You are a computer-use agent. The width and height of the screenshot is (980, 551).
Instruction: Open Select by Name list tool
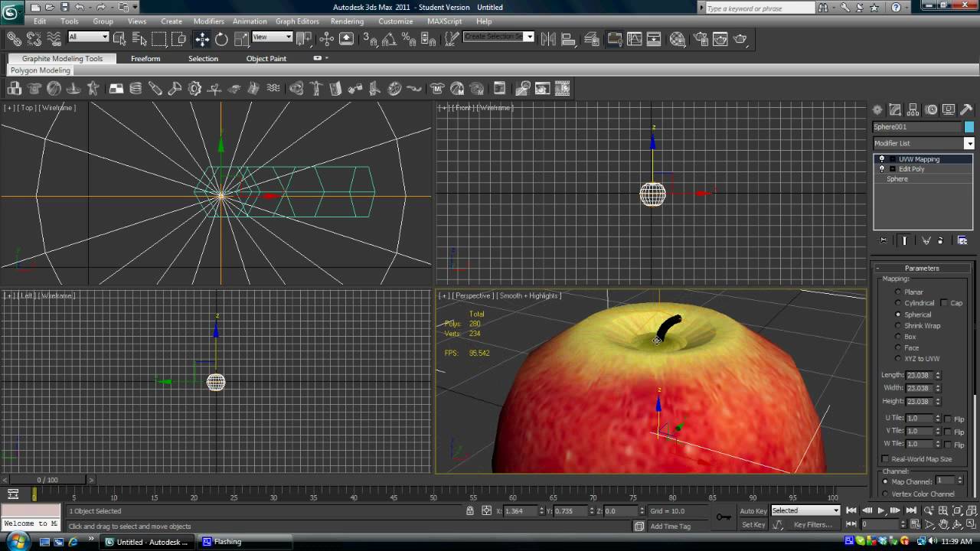pos(139,39)
